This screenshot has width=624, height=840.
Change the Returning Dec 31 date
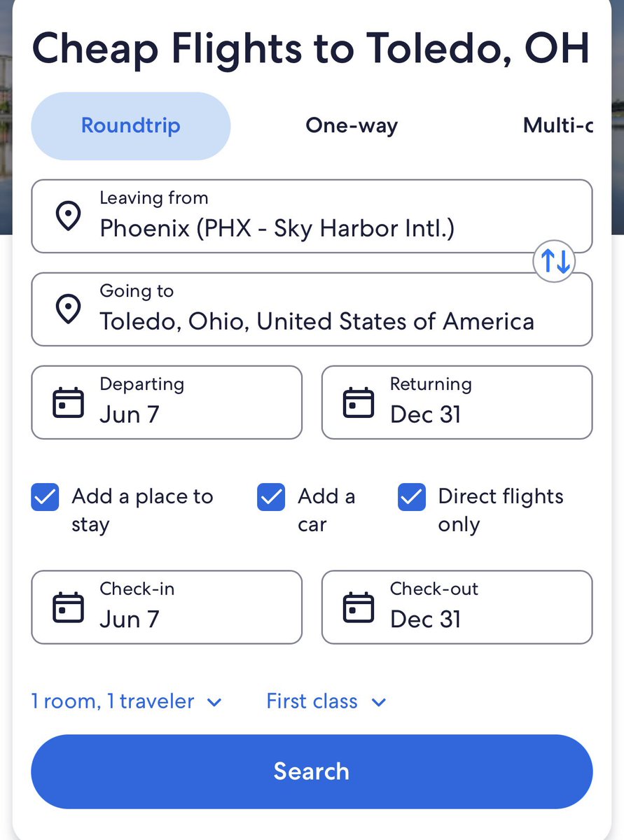[457, 402]
